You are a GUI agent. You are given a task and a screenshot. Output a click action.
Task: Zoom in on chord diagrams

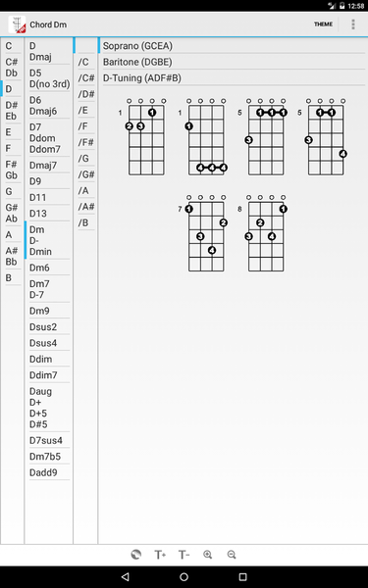click(208, 555)
